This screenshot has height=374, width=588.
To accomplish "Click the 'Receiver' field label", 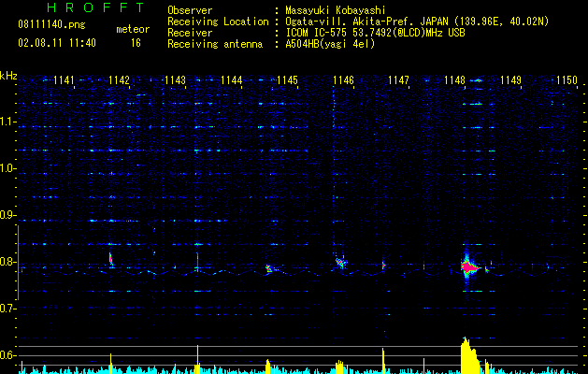I will (x=190, y=33).
